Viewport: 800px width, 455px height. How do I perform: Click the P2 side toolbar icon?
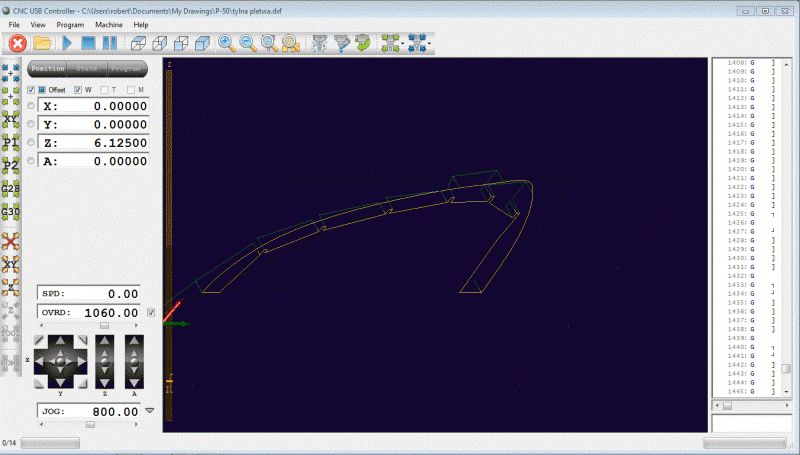click(x=11, y=165)
